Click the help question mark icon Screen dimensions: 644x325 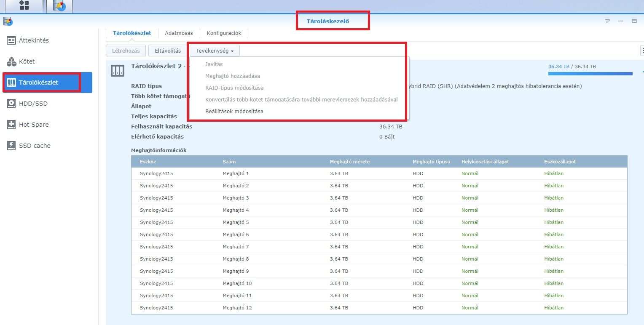coord(607,21)
